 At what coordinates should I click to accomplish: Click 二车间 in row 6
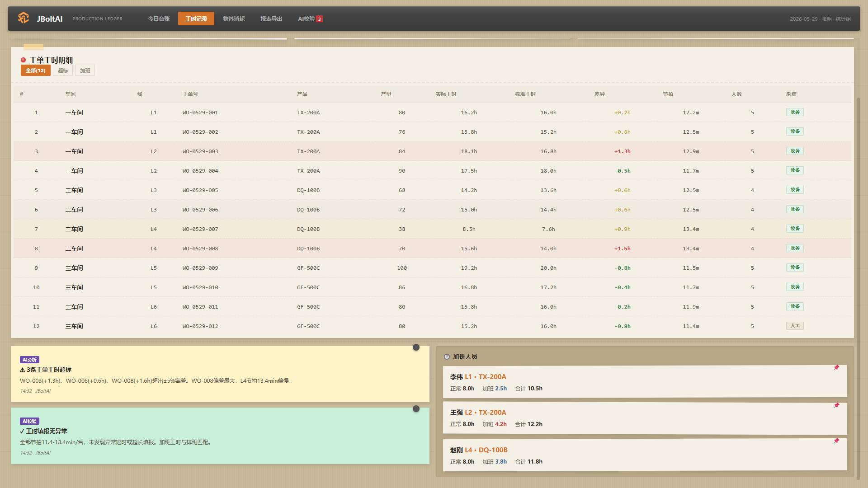tap(74, 210)
